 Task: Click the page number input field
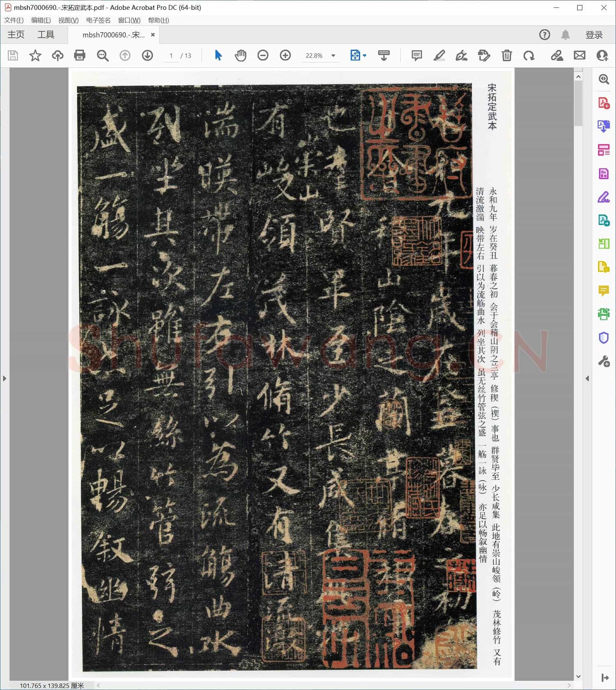(171, 55)
